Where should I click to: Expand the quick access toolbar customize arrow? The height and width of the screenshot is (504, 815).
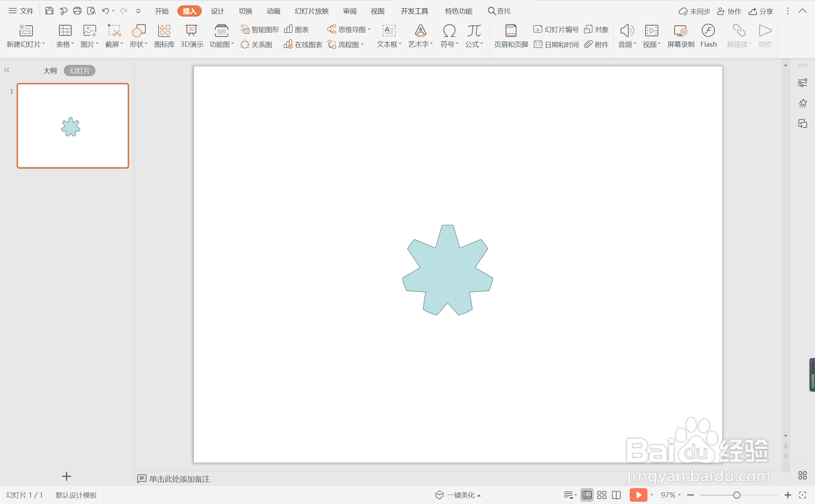[138, 11]
